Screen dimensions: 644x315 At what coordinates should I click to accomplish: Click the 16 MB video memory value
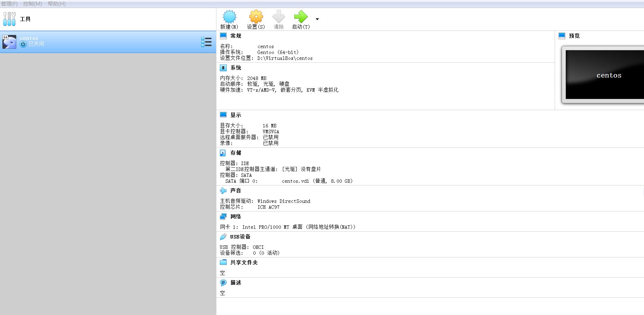point(269,126)
